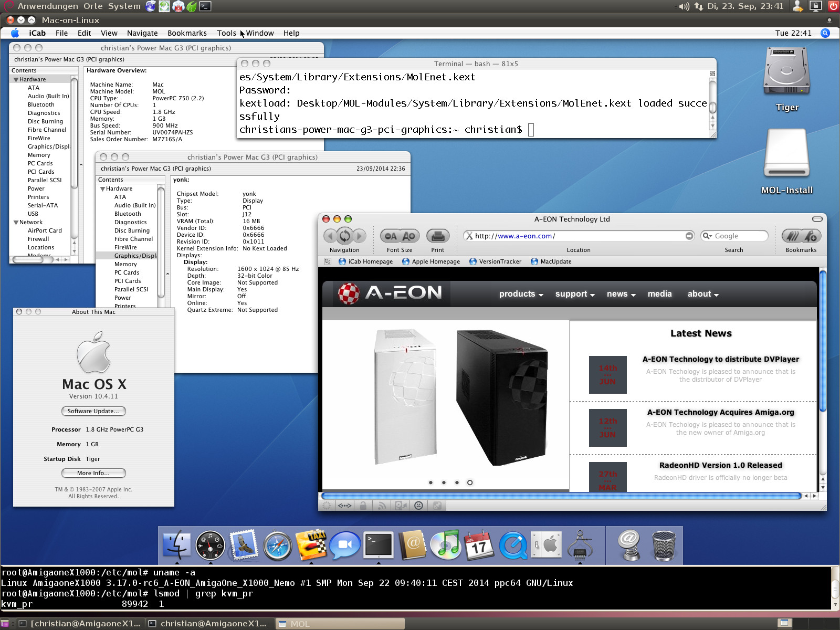
Task: Open the Trash in the dock
Action: 664,545
